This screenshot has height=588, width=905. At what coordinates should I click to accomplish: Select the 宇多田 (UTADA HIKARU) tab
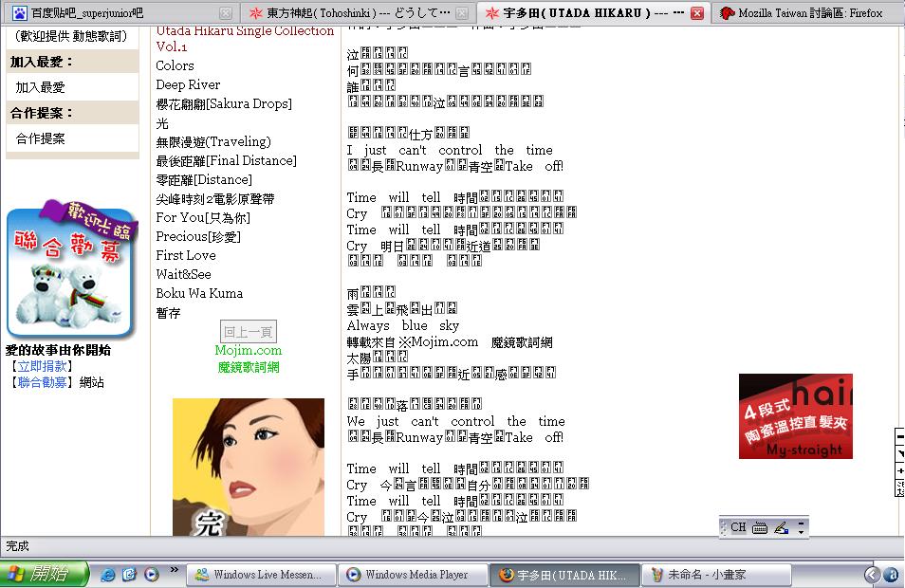pyautogui.click(x=592, y=12)
